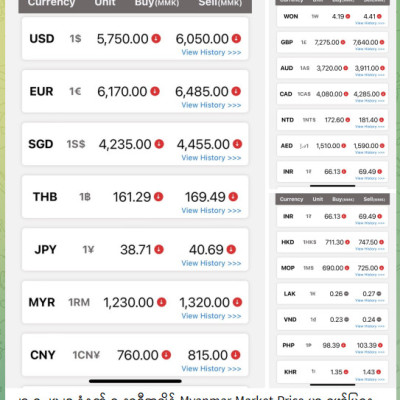Click red indicator beside CNY sell 815.00
This screenshot has width=400, height=400.
(x=236, y=355)
